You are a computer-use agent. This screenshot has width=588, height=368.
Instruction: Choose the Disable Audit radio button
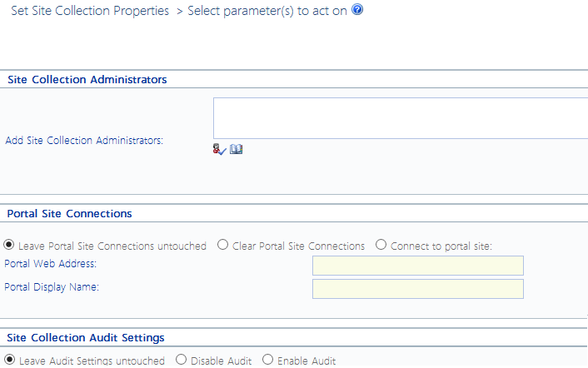point(181,360)
